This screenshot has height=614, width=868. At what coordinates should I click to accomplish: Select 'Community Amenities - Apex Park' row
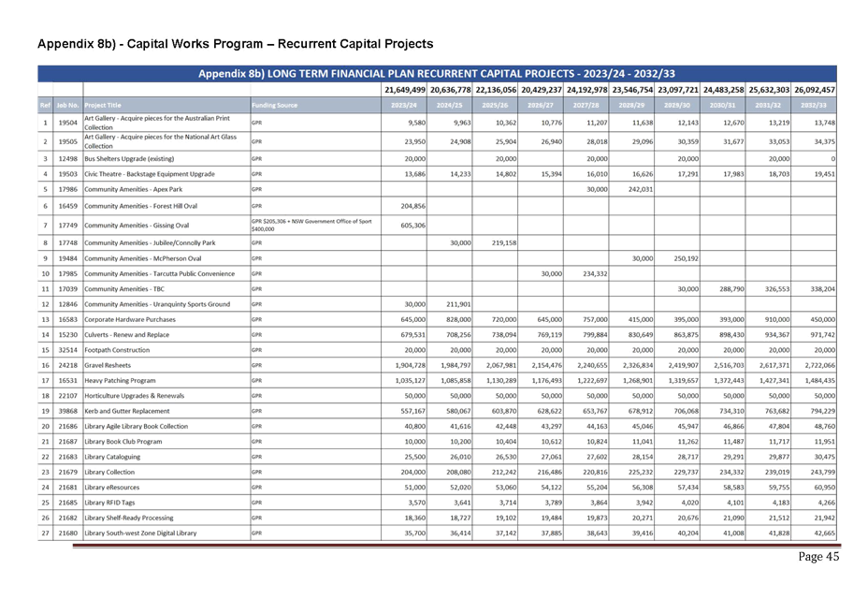coord(437,189)
